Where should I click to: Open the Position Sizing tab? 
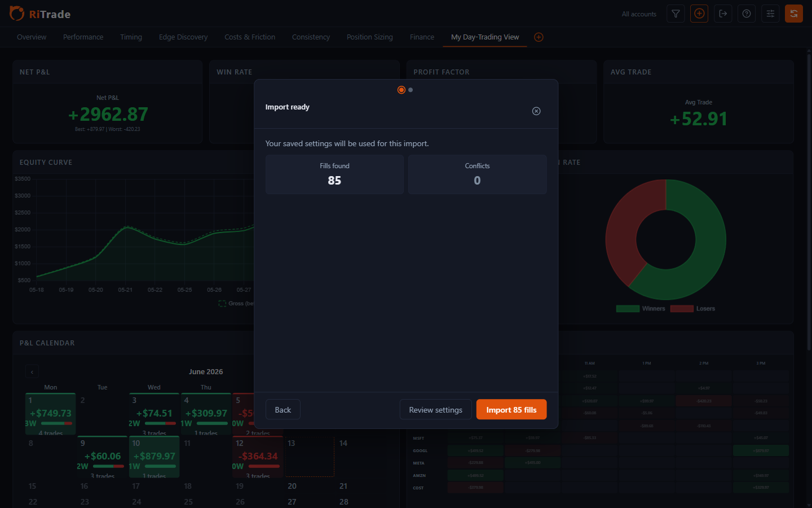[x=370, y=37]
